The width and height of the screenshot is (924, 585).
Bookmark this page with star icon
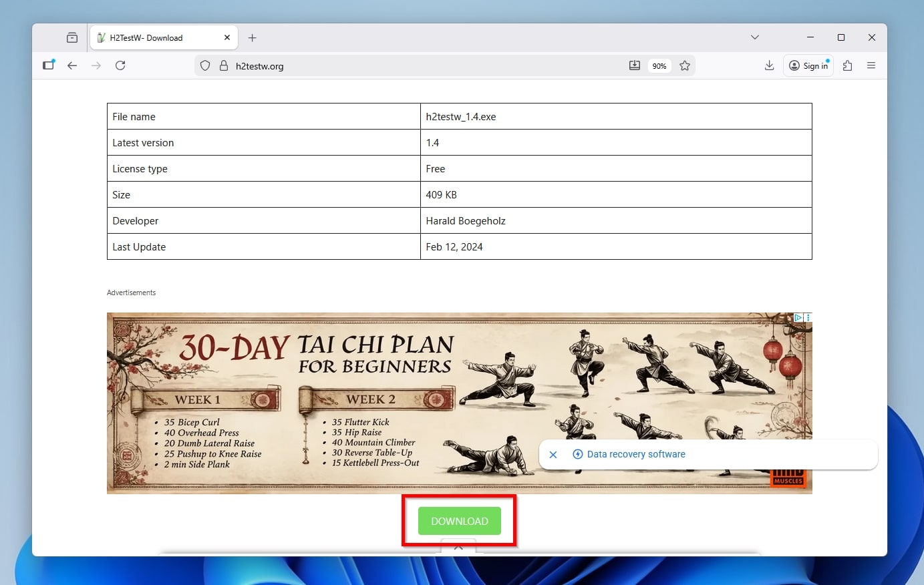click(685, 65)
